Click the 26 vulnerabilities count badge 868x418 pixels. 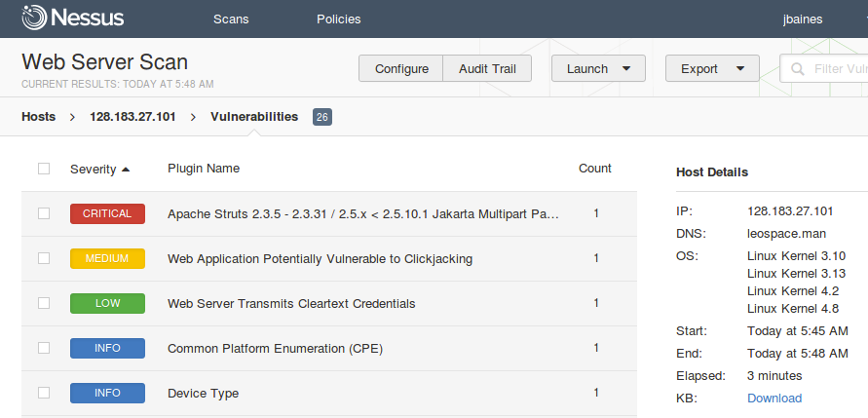322,117
